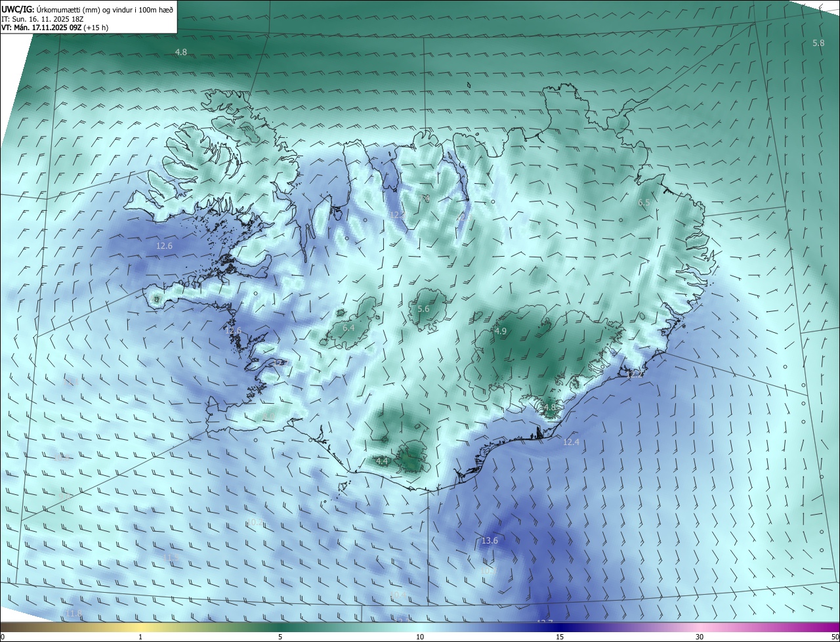
Task: Click the 12.4 value label off the southeast coast
Action: pos(572,442)
